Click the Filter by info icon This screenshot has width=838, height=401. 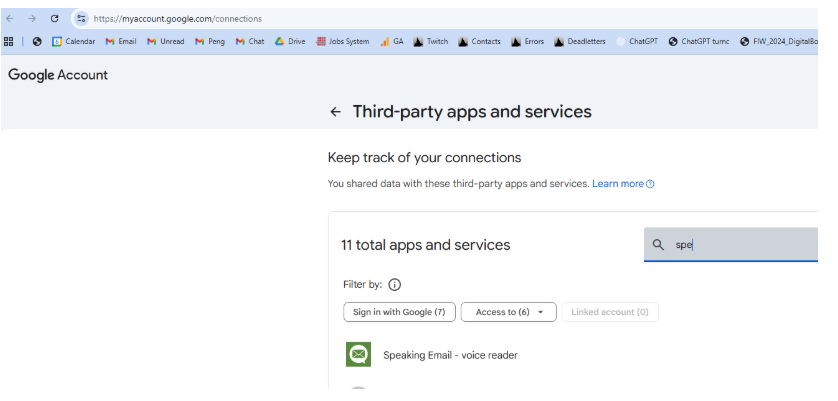[394, 285]
